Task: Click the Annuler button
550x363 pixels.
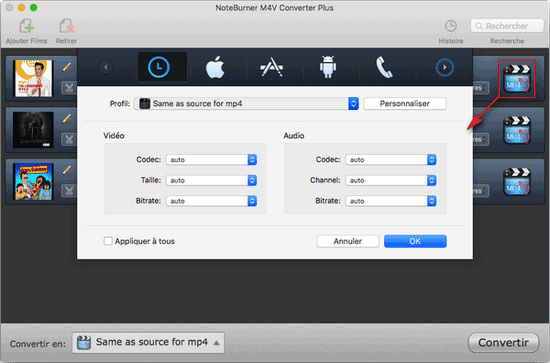Action: click(348, 241)
